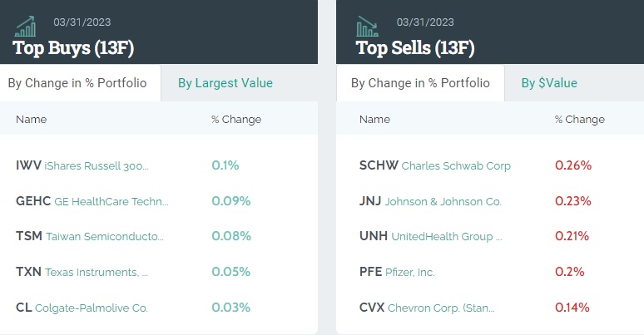644x335 pixels.
Task: Open the PFE Pfizer, Inc. link
Action: (x=397, y=272)
